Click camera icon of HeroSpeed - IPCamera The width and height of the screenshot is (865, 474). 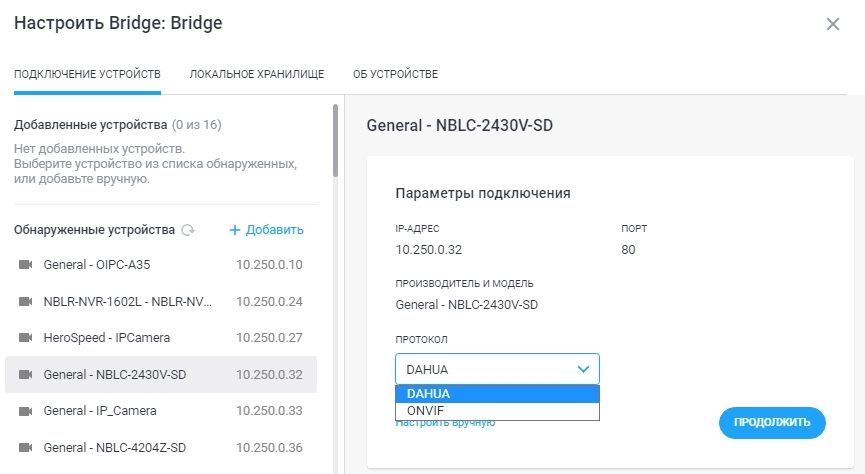pos(25,338)
